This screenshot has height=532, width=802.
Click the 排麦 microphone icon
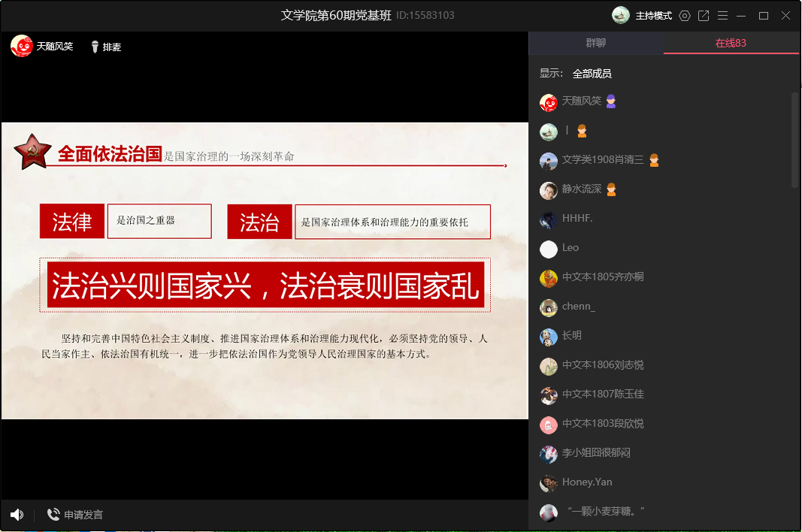click(95, 47)
